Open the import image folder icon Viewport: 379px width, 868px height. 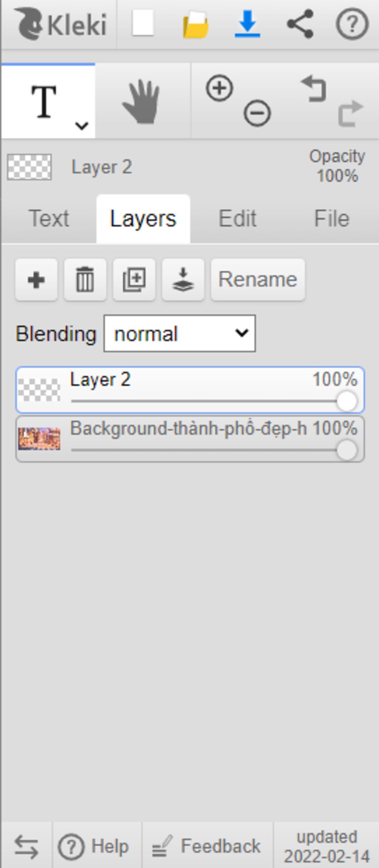(195, 24)
